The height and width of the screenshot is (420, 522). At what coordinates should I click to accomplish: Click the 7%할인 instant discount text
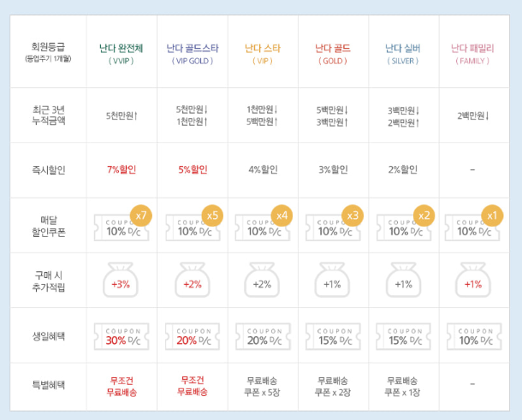click(122, 169)
